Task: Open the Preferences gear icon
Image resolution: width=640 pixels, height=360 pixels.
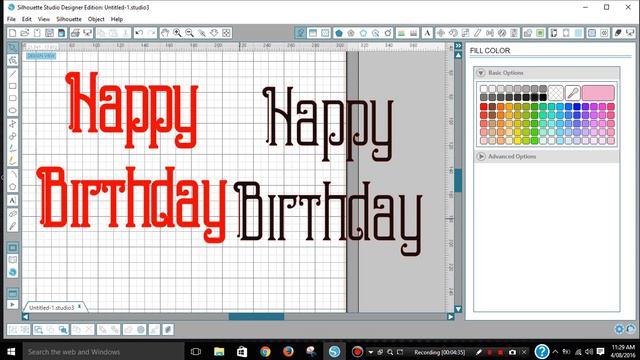Action: [x=619, y=329]
